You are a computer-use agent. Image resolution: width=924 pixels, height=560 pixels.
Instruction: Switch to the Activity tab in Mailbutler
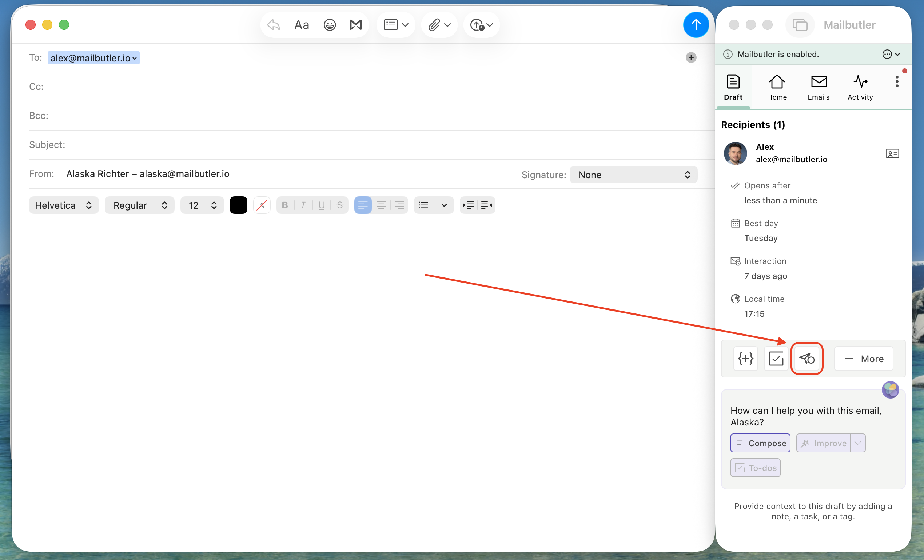(x=860, y=87)
